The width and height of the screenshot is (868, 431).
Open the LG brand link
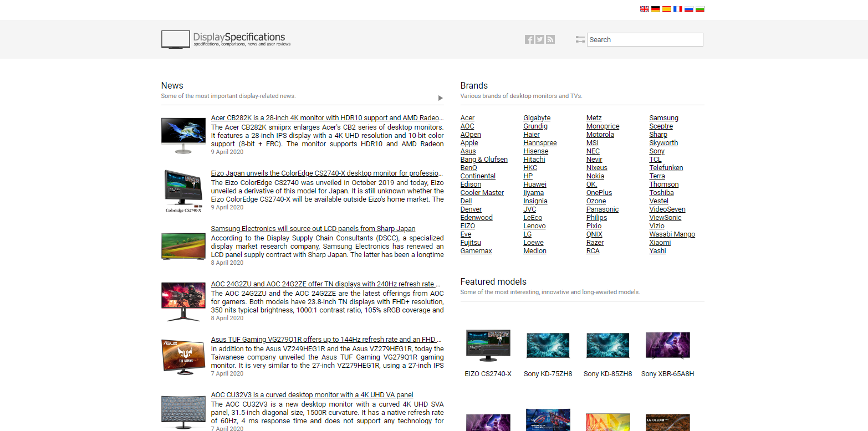click(528, 234)
